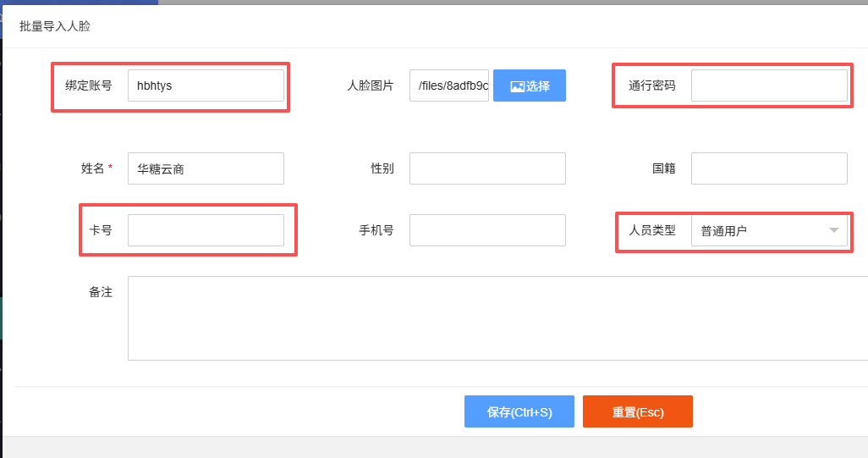Viewport: 868px width, 458px height.
Task: Open the 人员类型 dropdown showing 普通用户
Action: click(769, 230)
